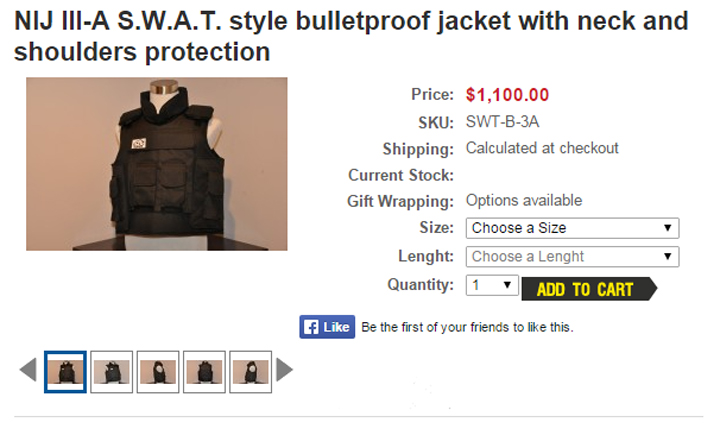Click the next thumbnails right arrow
The height and width of the screenshot is (435, 720).
pyautogui.click(x=284, y=370)
